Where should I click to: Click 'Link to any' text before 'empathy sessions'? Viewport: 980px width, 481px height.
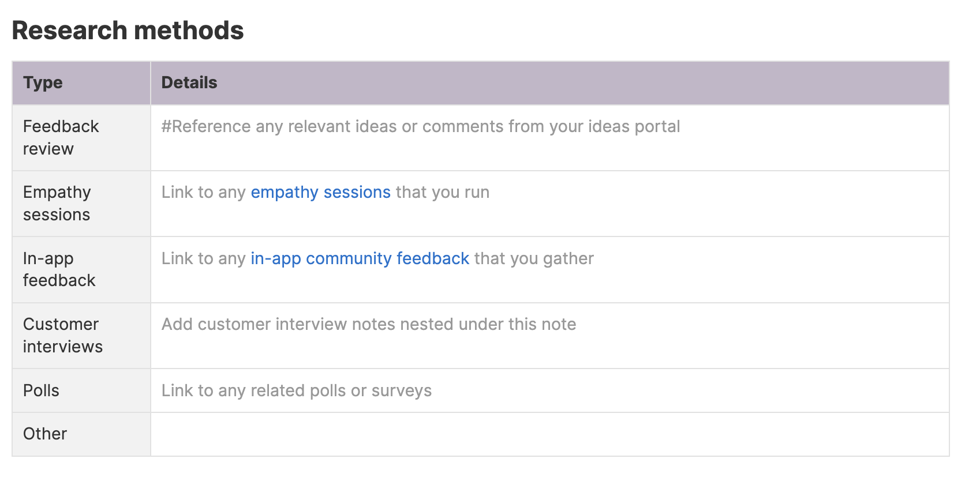point(203,192)
